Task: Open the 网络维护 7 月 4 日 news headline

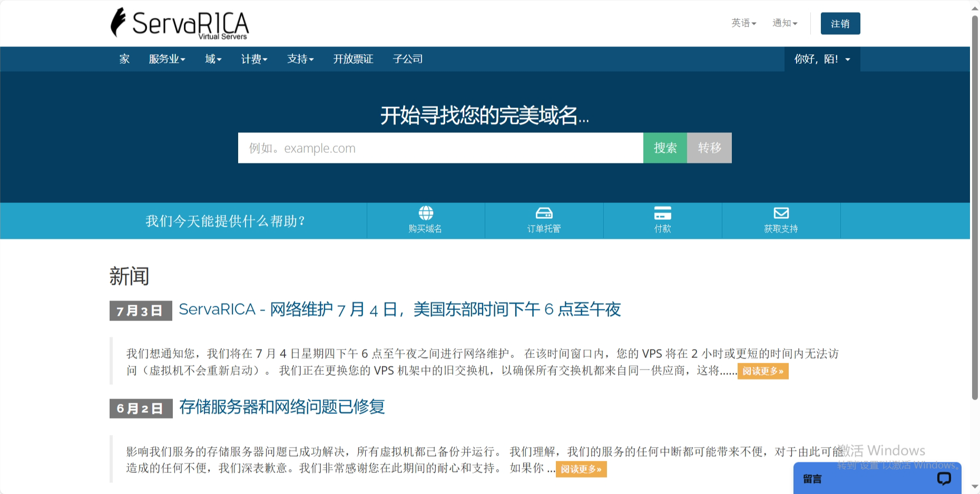Action: (399, 309)
